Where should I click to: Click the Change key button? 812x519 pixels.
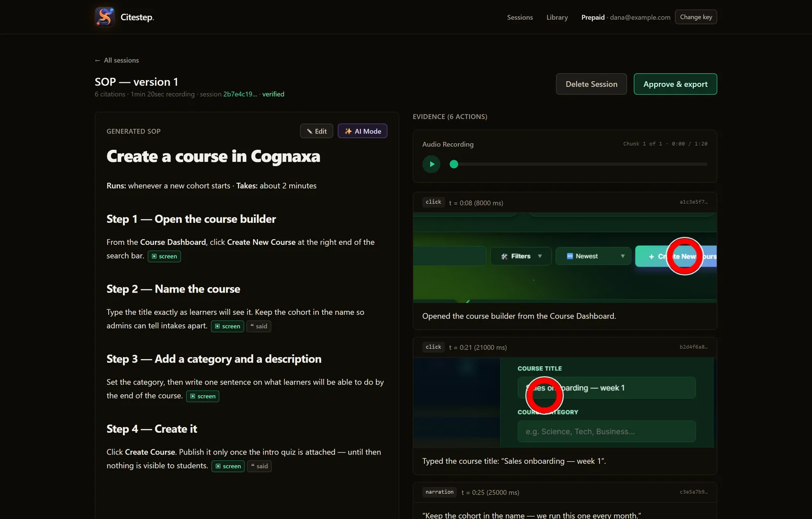[x=696, y=17]
